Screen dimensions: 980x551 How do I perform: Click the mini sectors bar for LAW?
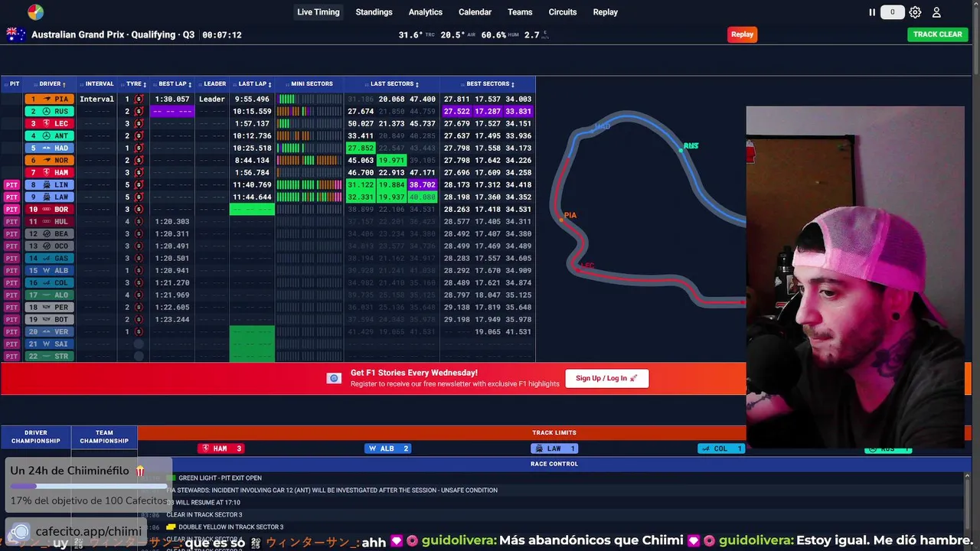click(309, 197)
